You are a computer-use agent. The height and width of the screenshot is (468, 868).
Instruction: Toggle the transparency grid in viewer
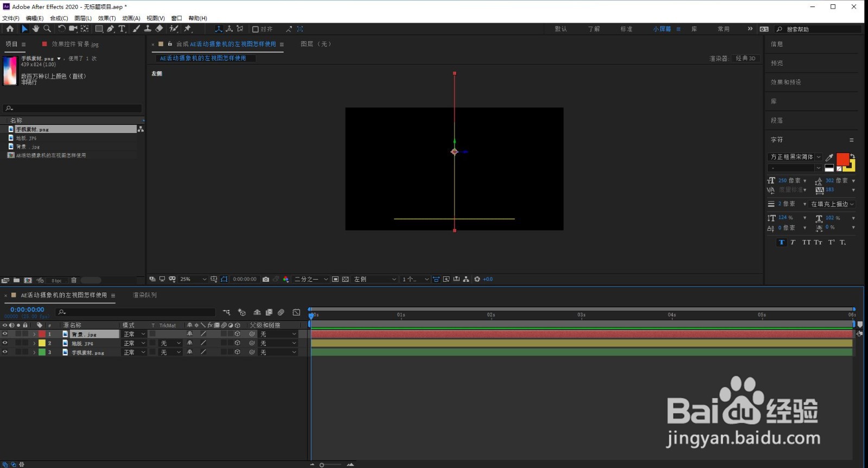pyautogui.click(x=345, y=279)
